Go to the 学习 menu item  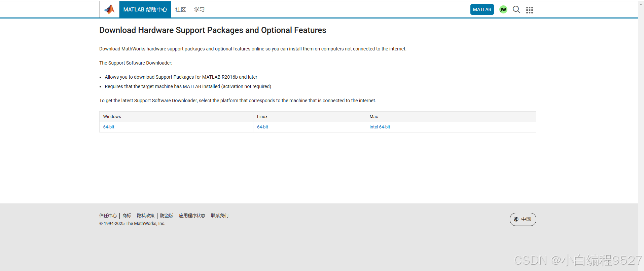tap(199, 9)
